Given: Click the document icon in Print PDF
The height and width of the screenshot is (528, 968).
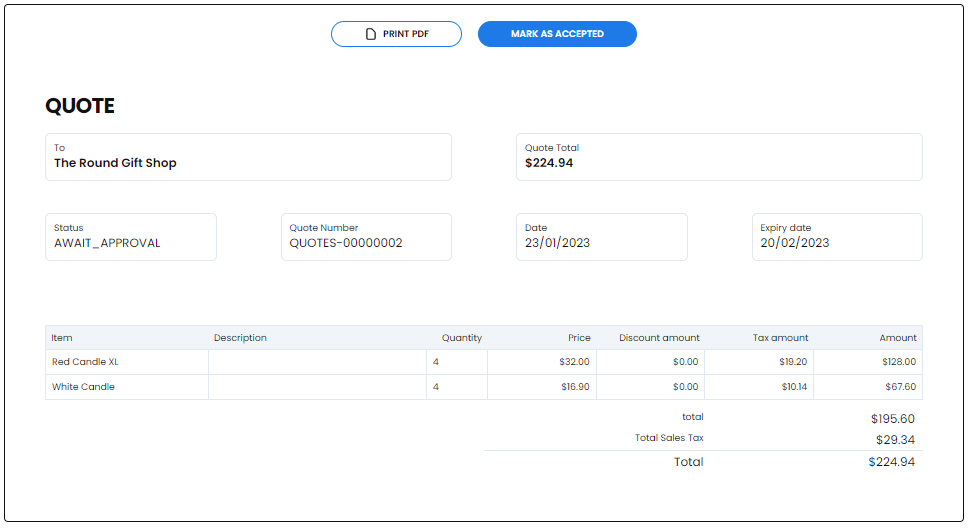Looking at the screenshot, I should pos(370,34).
